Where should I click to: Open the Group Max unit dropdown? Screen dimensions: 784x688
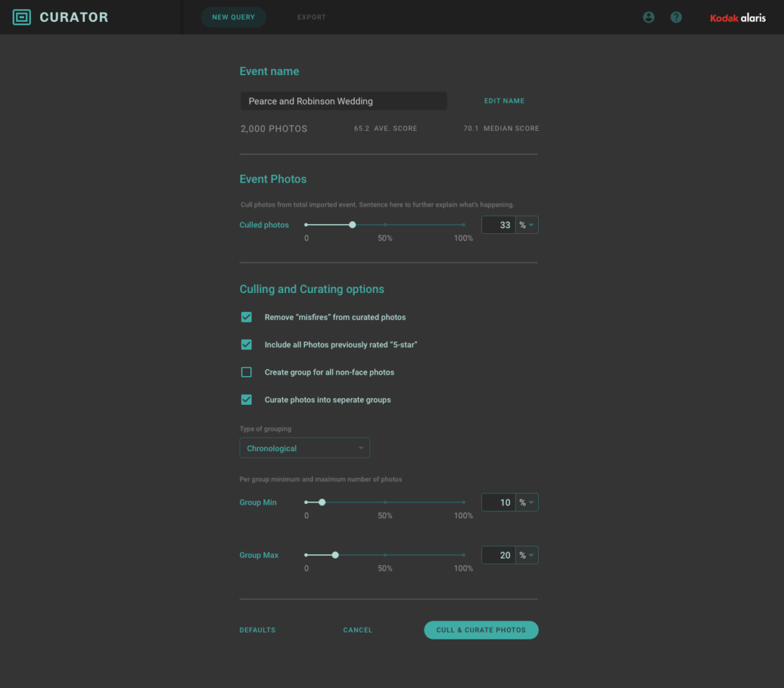527,555
